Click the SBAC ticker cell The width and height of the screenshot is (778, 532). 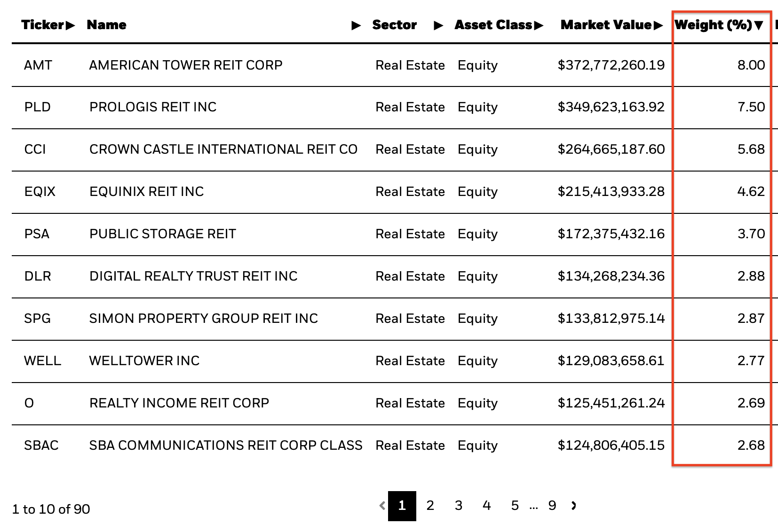coord(41,446)
